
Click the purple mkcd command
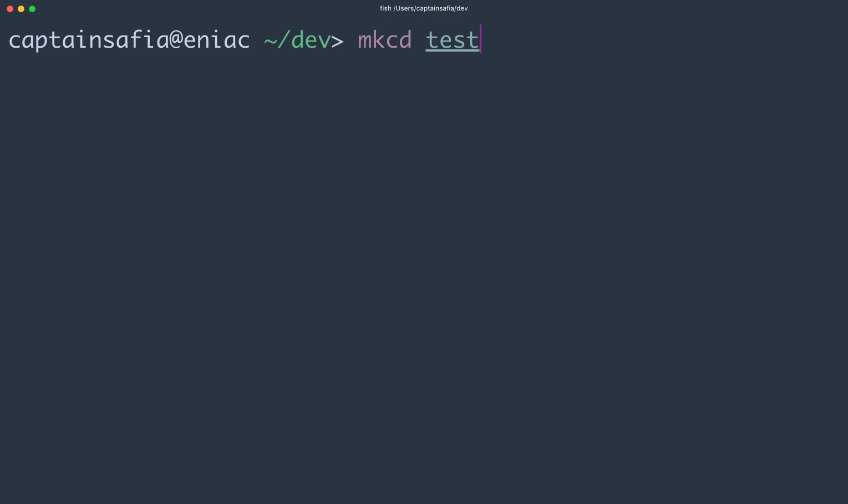click(x=385, y=40)
